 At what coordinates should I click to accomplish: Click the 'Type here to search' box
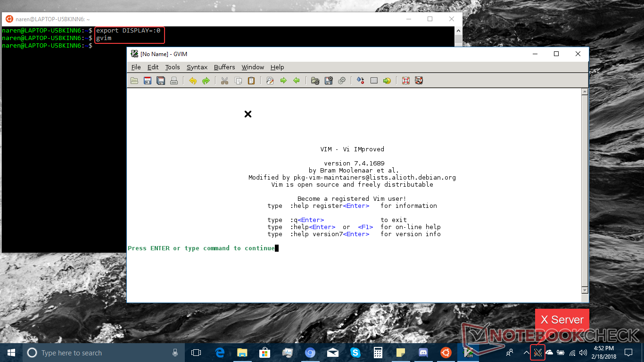pos(104,353)
